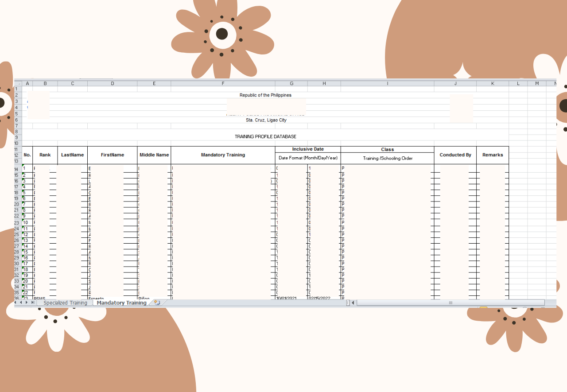
Task: Select column J header
Action: [455, 83]
